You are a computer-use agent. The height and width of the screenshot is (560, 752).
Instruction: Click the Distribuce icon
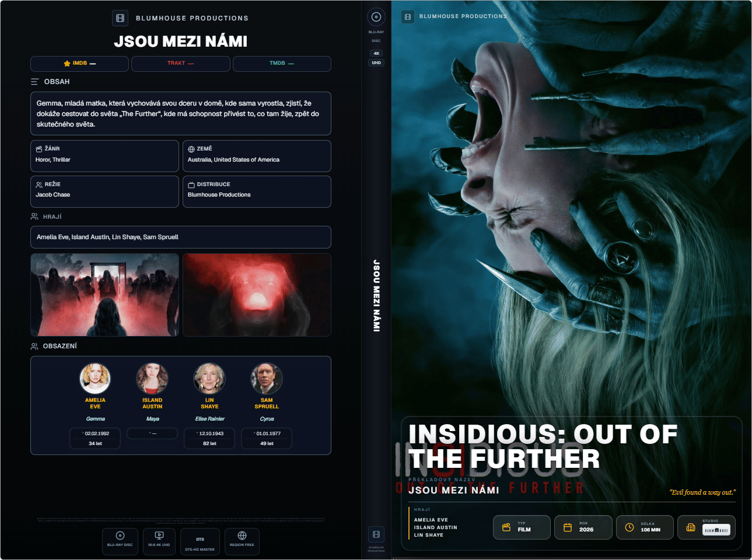(191, 184)
